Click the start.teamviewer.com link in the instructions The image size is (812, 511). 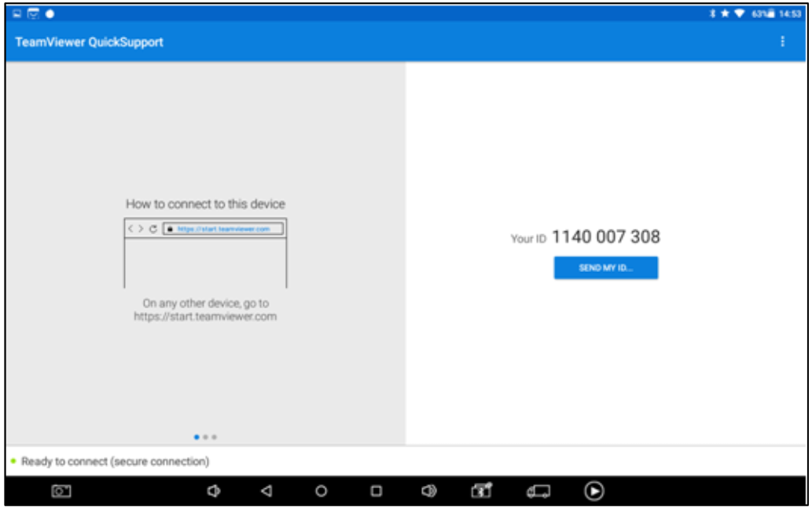pos(205,316)
